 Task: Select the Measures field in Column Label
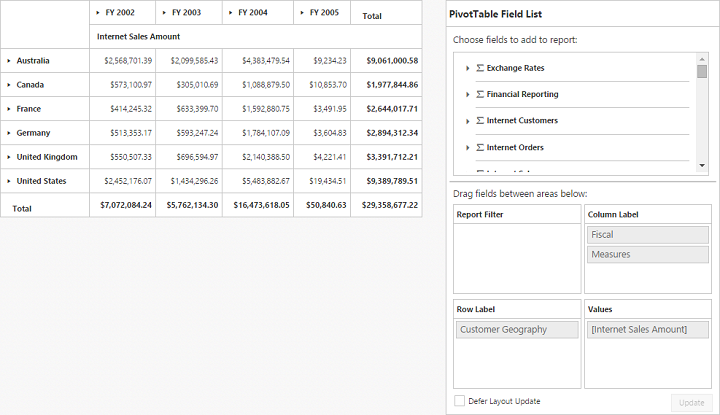647,255
